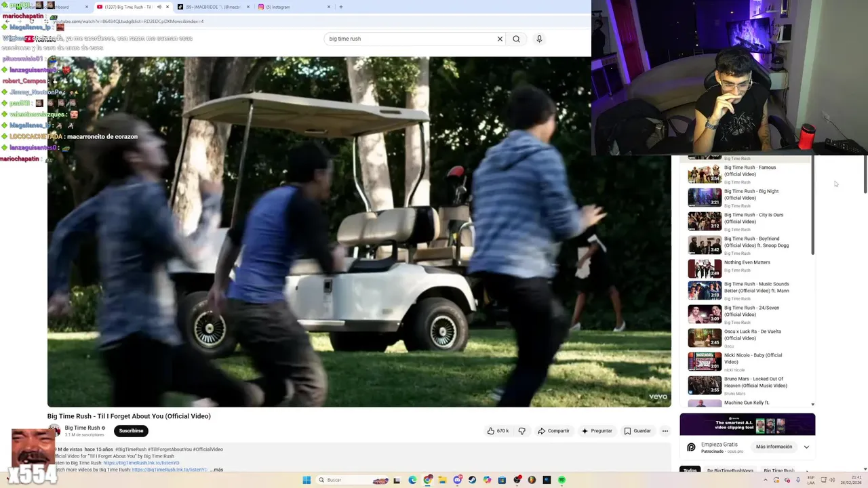Open the Windows Start menu
Viewport: 868px width, 488px height.
(307, 480)
